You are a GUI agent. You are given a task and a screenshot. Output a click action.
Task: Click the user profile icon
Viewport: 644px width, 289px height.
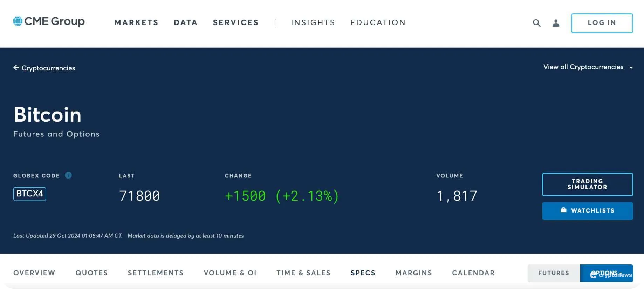(x=556, y=23)
